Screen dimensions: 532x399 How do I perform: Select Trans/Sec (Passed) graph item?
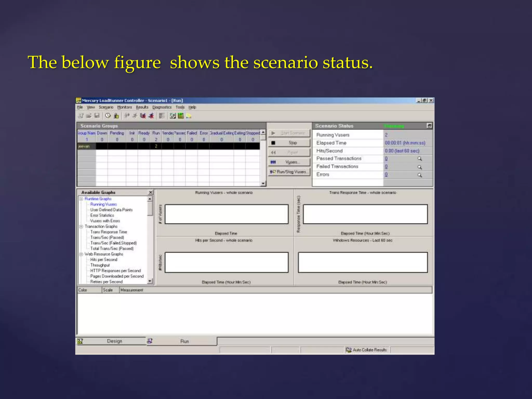click(x=107, y=237)
